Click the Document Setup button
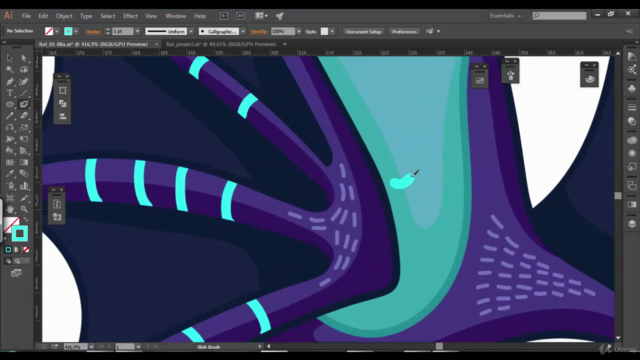 (x=363, y=31)
